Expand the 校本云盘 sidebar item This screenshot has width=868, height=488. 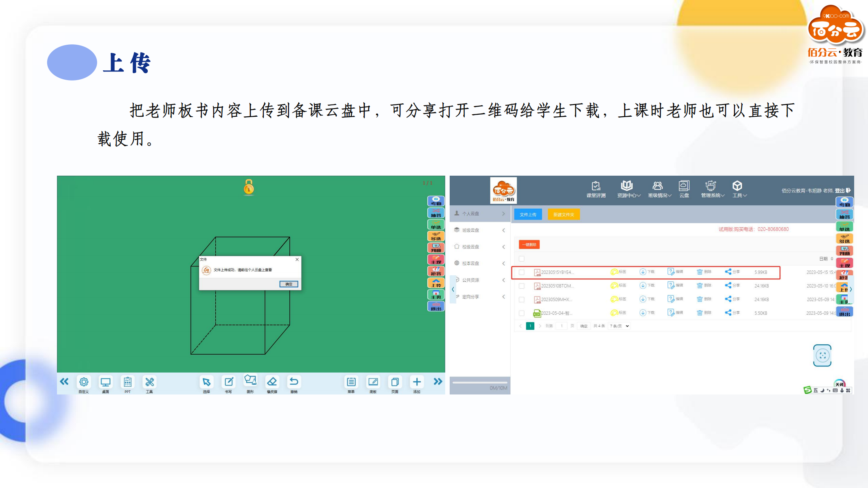(480, 264)
